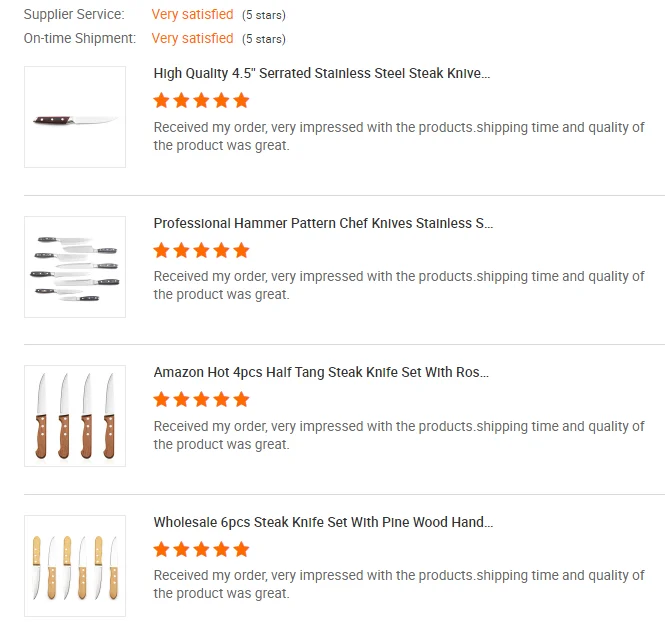Open the hammer pattern chef knives thumbnail
The height and width of the screenshot is (622, 665).
pyautogui.click(x=75, y=267)
